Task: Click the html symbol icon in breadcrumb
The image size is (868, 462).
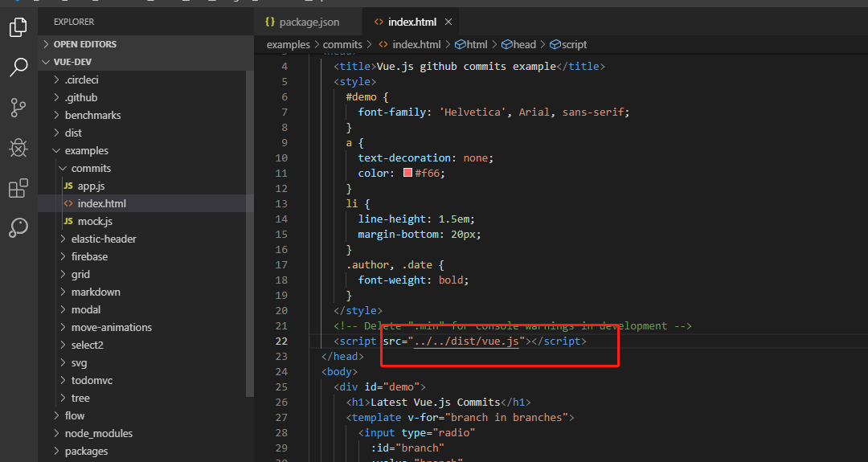Action: point(460,45)
